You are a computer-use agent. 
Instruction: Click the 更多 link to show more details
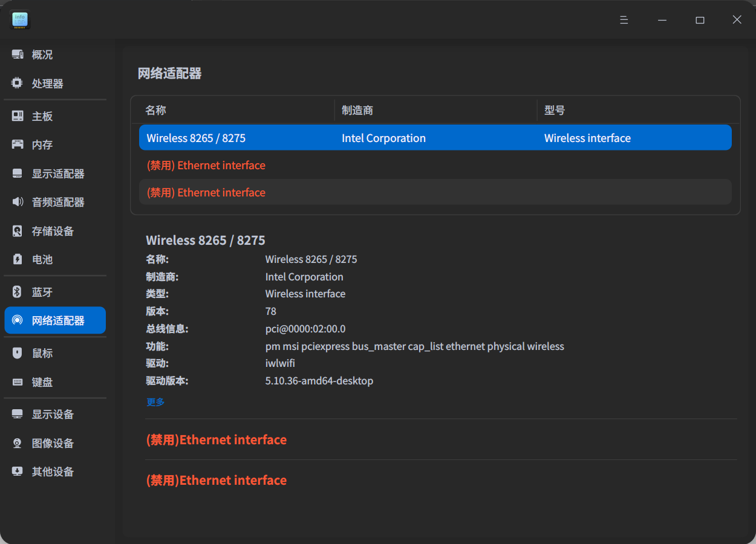(x=155, y=402)
